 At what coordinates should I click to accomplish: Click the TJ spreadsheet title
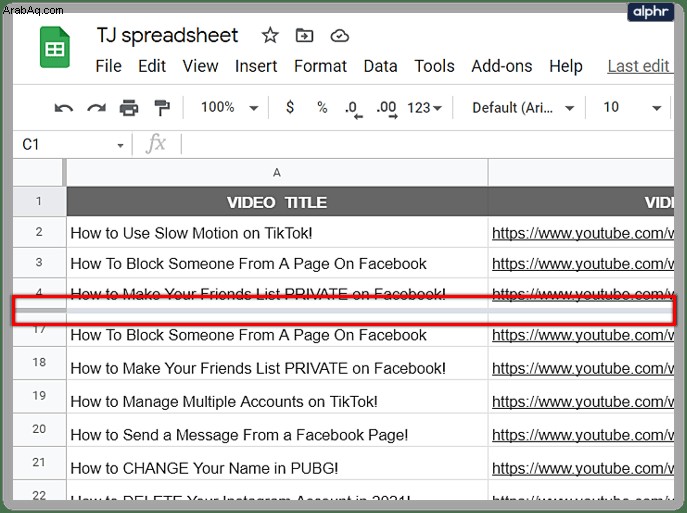point(167,35)
